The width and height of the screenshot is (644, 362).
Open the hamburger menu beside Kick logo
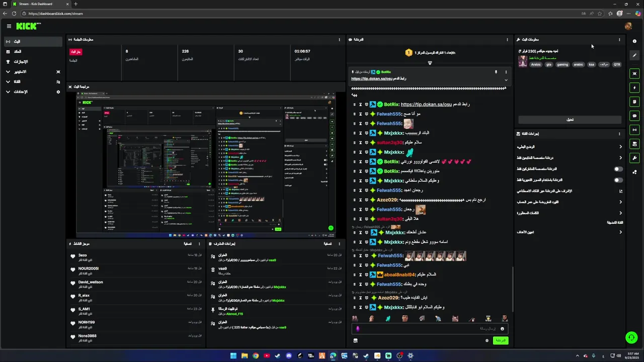click(9, 26)
